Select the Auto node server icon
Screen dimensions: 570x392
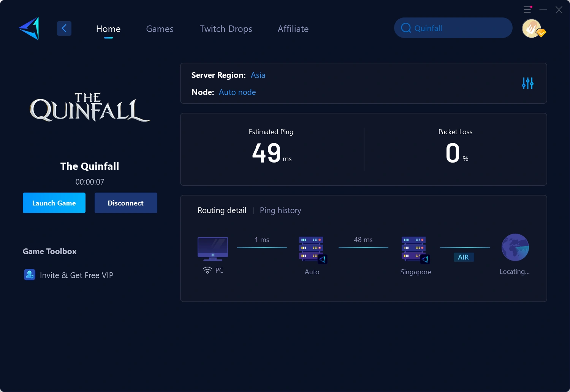point(312,249)
